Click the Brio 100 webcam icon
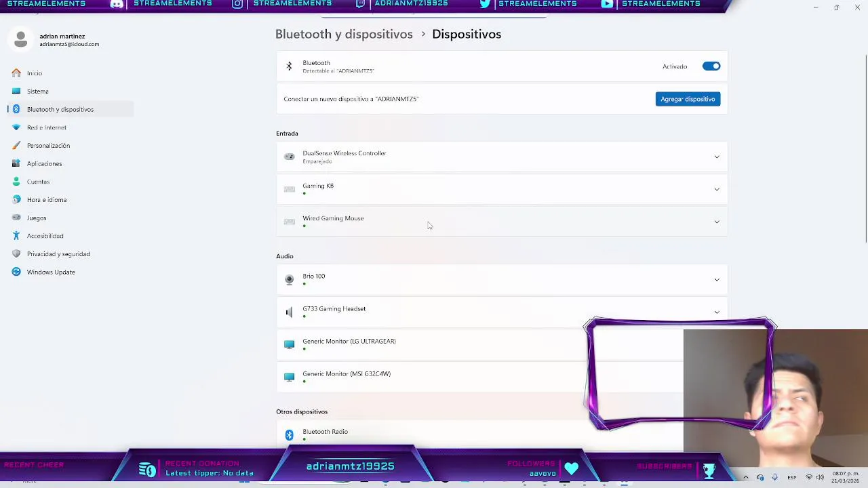Image resolution: width=868 pixels, height=488 pixels. click(x=290, y=279)
